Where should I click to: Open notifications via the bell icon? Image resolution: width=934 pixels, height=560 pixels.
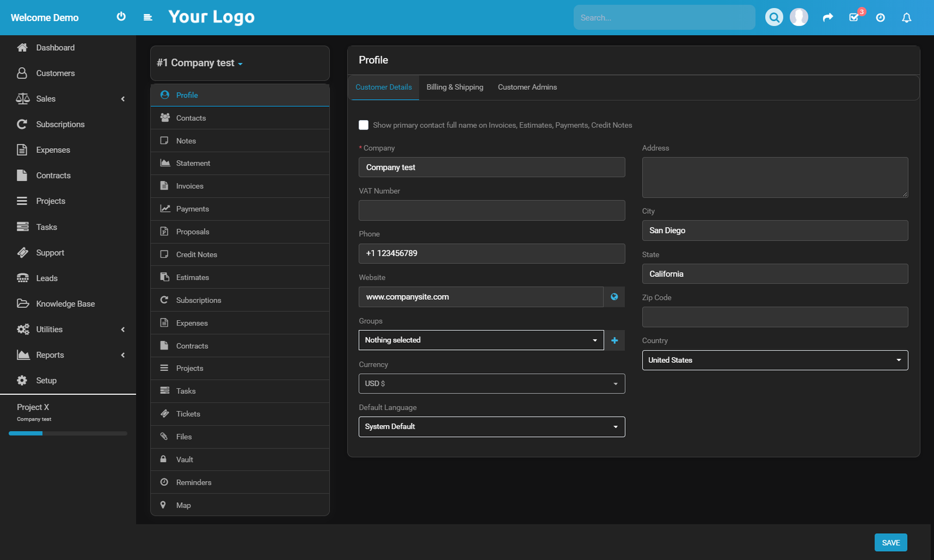click(906, 17)
